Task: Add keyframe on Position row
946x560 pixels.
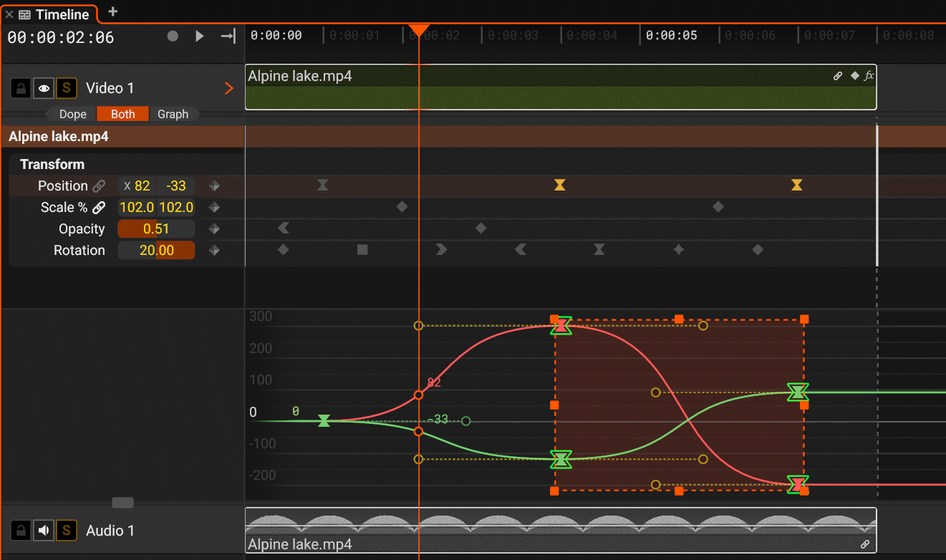Action: click(x=213, y=186)
